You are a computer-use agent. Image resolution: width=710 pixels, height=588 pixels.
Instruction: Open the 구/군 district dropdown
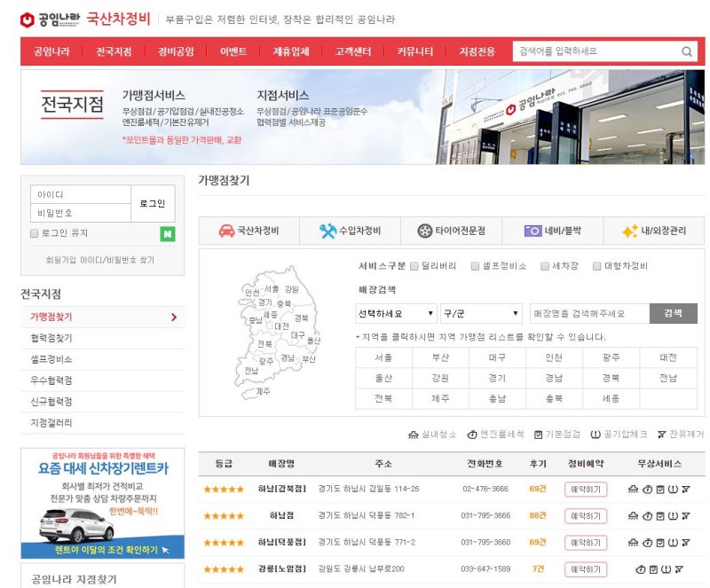[x=481, y=314]
